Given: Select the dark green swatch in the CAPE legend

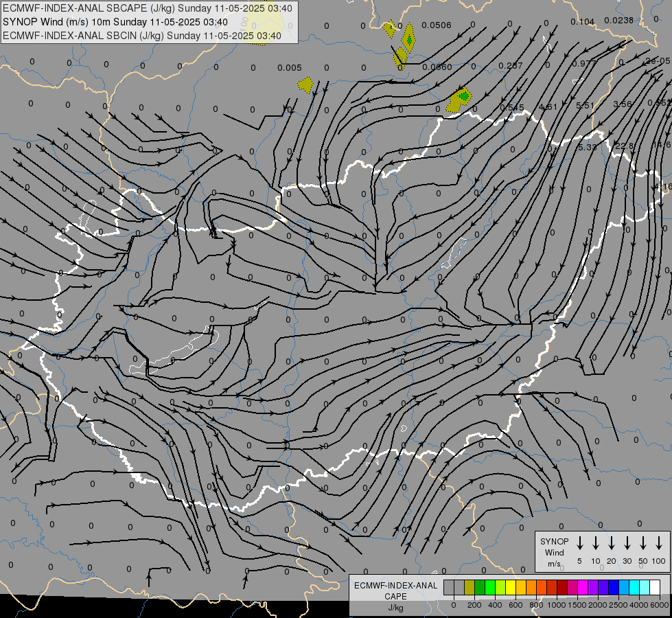Looking at the screenshot, I should pyautogui.click(x=480, y=588).
